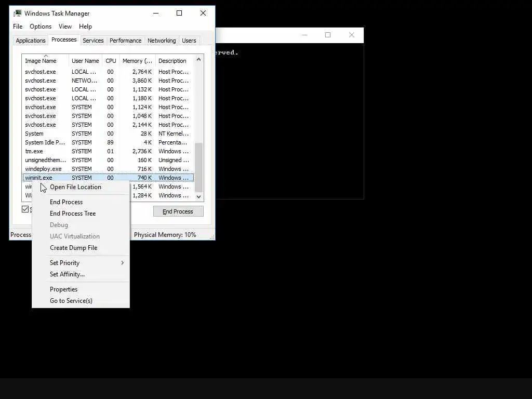This screenshot has height=399, width=532.
Task: Close the background command prompt window
Action: coord(352,35)
